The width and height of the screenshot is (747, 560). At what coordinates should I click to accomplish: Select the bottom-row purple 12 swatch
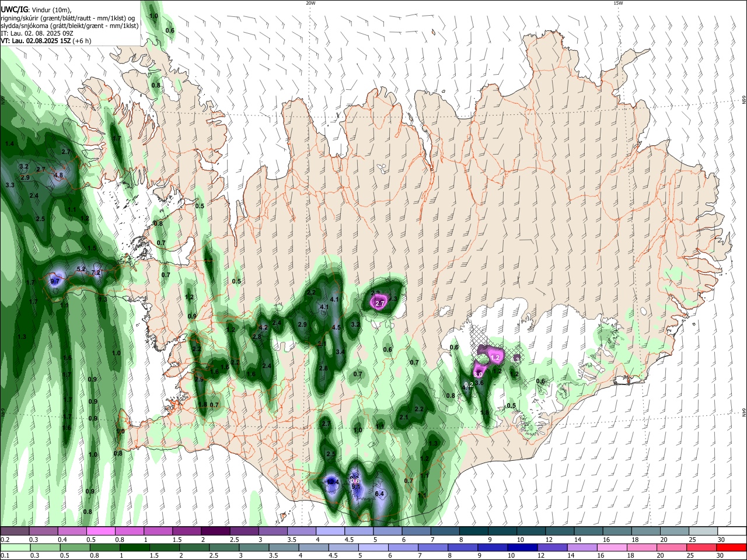(x=553, y=547)
